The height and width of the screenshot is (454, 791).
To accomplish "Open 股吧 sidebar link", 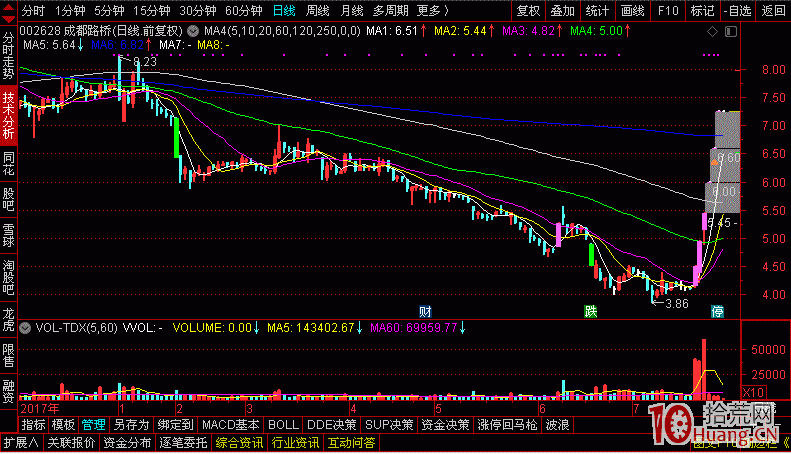I will pyautogui.click(x=8, y=199).
